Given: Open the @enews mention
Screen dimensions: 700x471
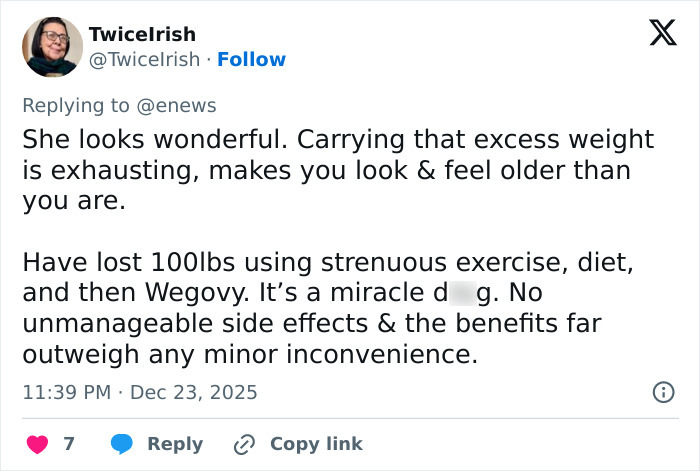Looking at the screenshot, I should (x=179, y=105).
